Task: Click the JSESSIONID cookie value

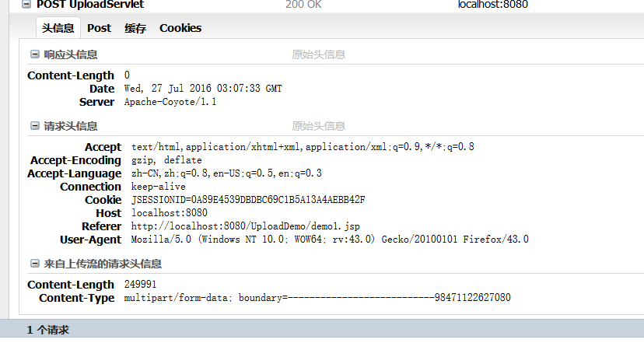Action: pyautogui.click(x=248, y=200)
